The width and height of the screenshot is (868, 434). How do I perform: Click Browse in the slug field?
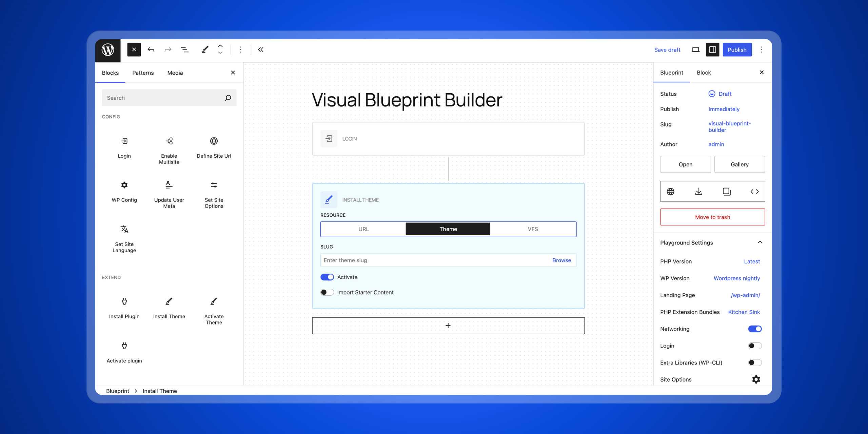[x=561, y=260]
